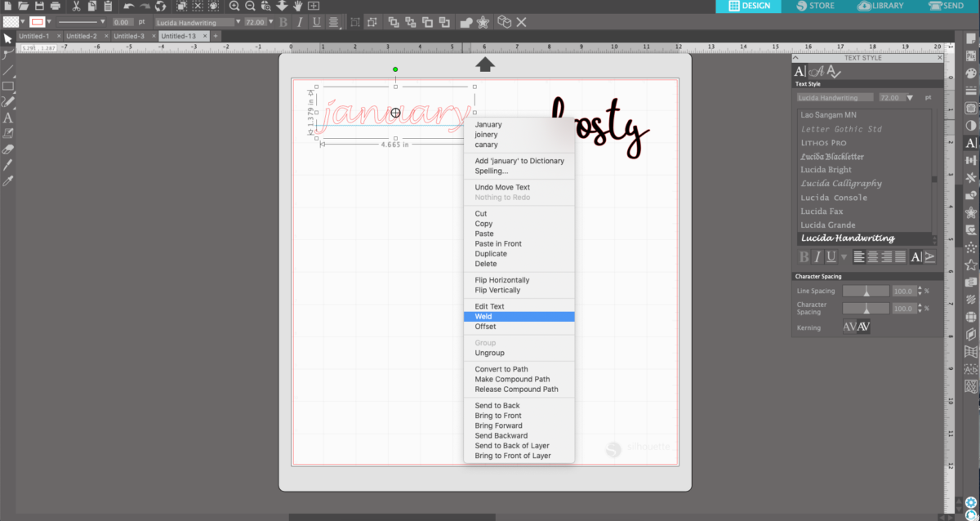Image resolution: width=980 pixels, height=521 pixels.
Task: Open line style dropdown in toolbar
Action: pyautogui.click(x=102, y=22)
